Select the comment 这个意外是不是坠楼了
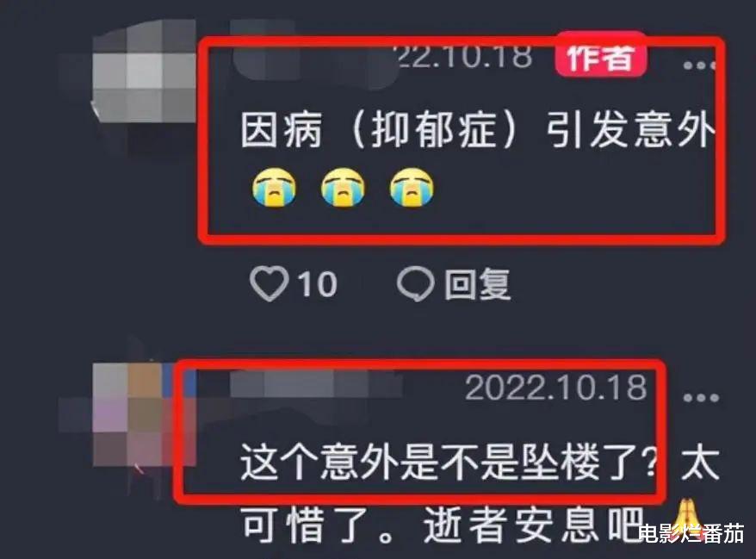Viewport: 756px width, 559px height. coord(448,463)
